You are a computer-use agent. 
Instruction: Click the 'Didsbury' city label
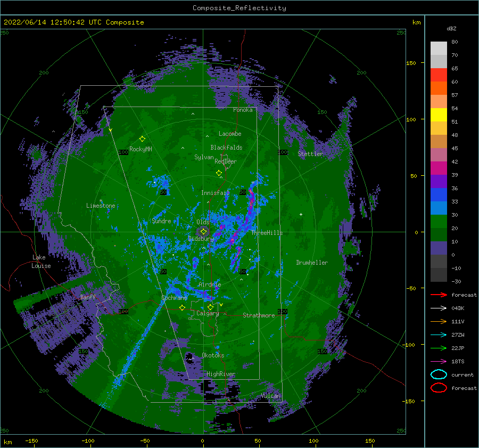pyautogui.click(x=201, y=239)
